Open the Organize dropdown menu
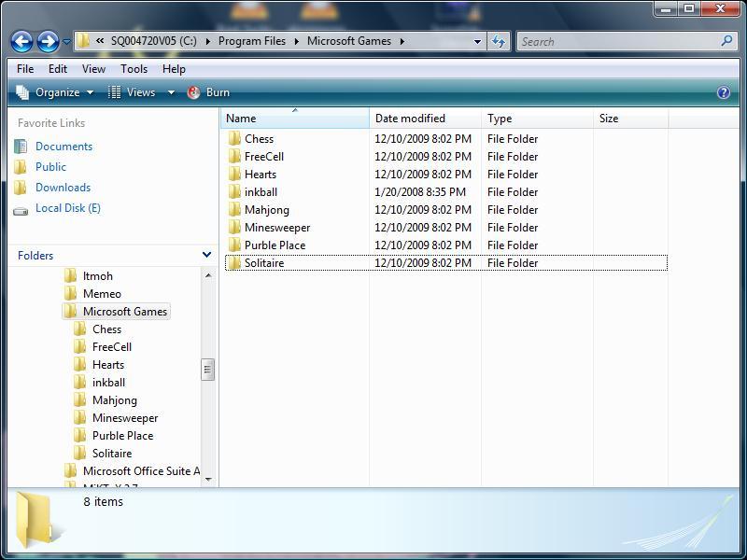This screenshot has height=560, width=747. [56, 92]
